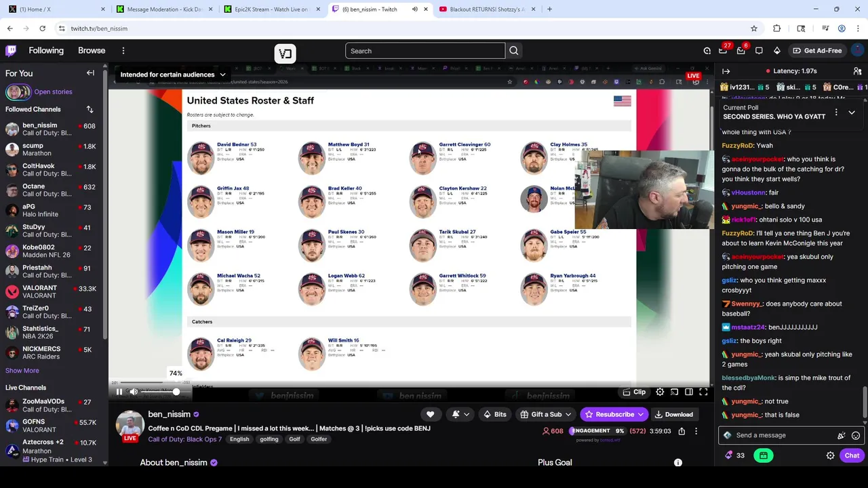Image resolution: width=868 pixels, height=488 pixels.
Task: Pause the live stream
Action: click(119, 392)
